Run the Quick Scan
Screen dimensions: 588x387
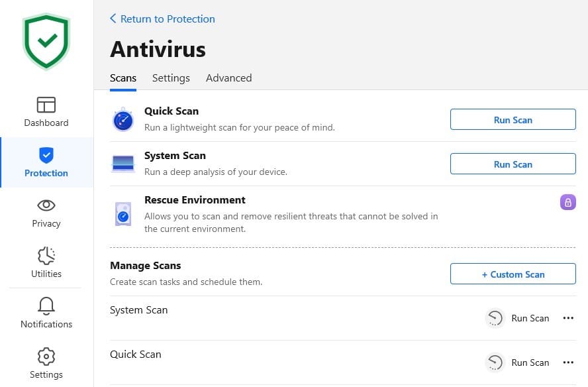coord(513,119)
